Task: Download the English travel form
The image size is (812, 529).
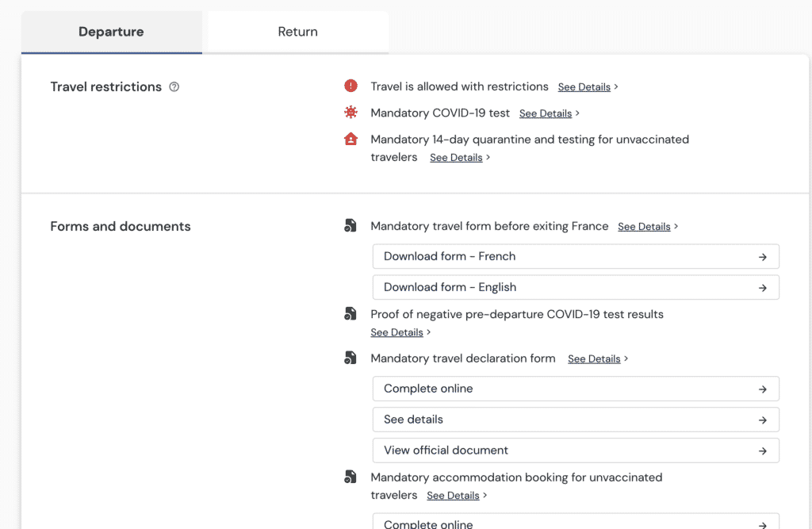Action: 576,287
